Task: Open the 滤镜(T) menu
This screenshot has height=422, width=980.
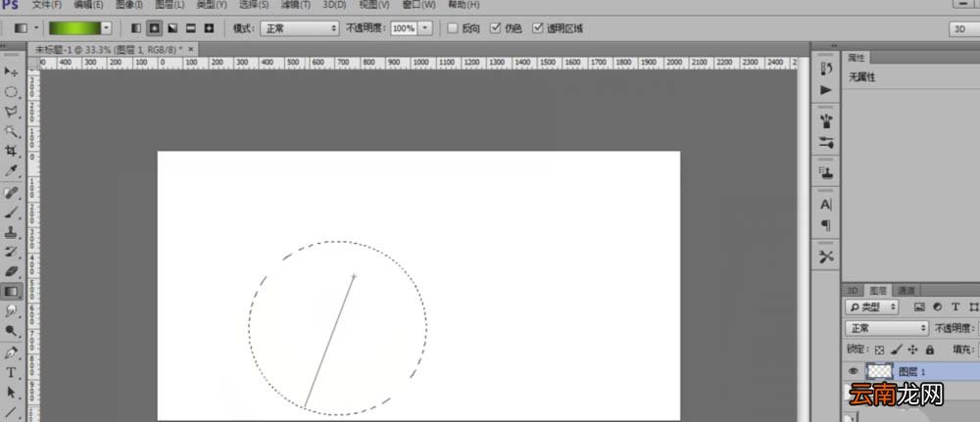Action: pos(296,5)
